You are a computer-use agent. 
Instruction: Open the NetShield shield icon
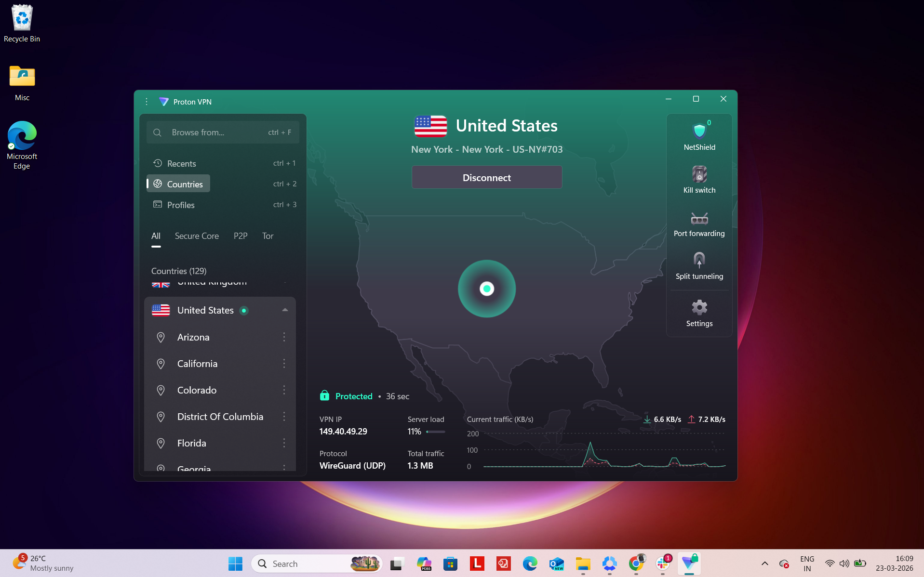pyautogui.click(x=699, y=131)
